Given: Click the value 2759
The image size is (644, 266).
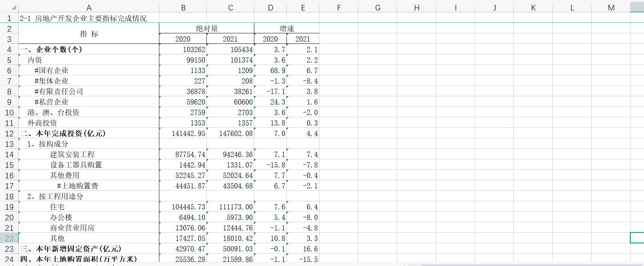Looking at the screenshot, I should (x=198, y=112).
